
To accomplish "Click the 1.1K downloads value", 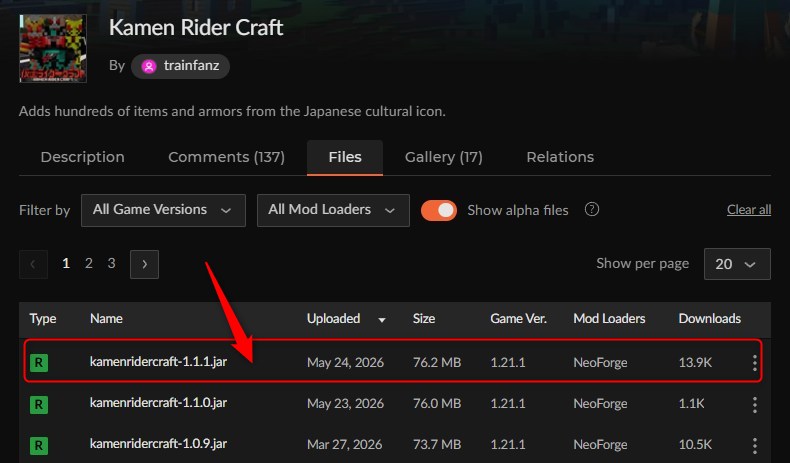I will (691, 404).
